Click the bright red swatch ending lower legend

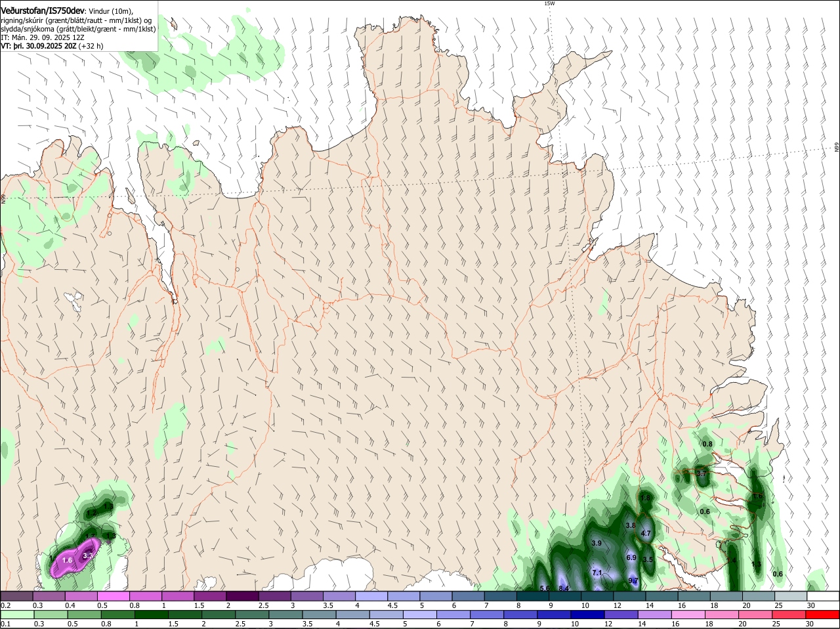pos(823,615)
